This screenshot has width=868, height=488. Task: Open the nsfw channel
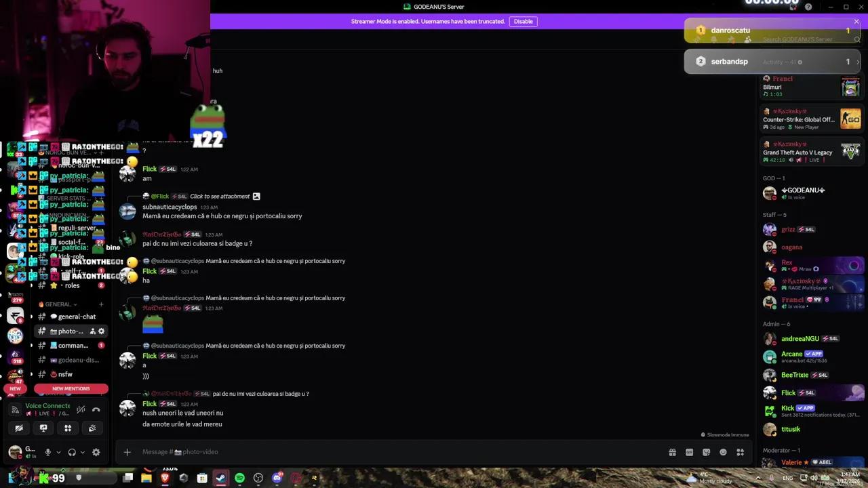coord(64,373)
